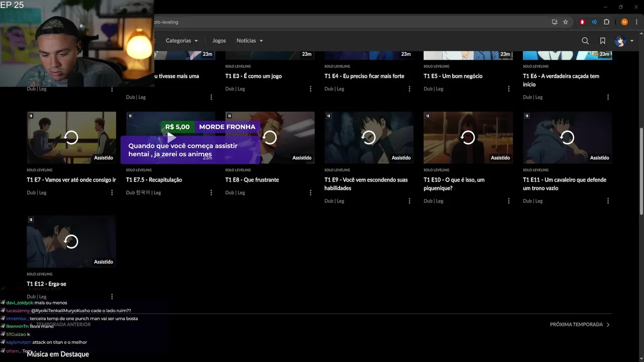Click the T1 E6 episode thumbnail
The width and height of the screenshot is (644, 362).
(x=567, y=54)
